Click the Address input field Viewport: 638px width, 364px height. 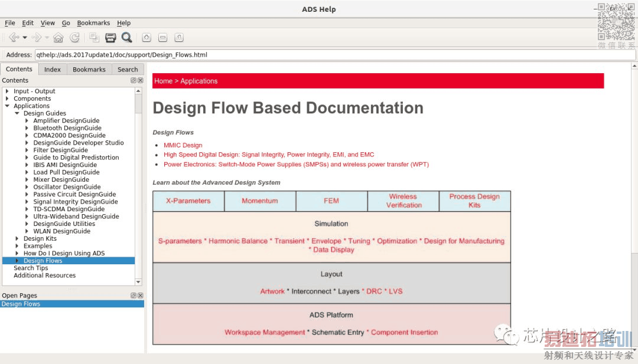click(x=335, y=55)
